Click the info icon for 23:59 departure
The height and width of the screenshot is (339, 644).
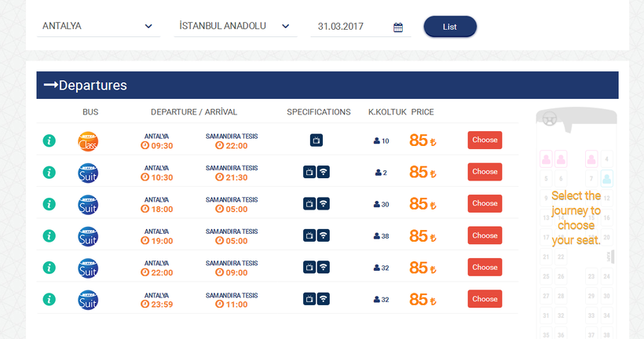pyautogui.click(x=49, y=299)
